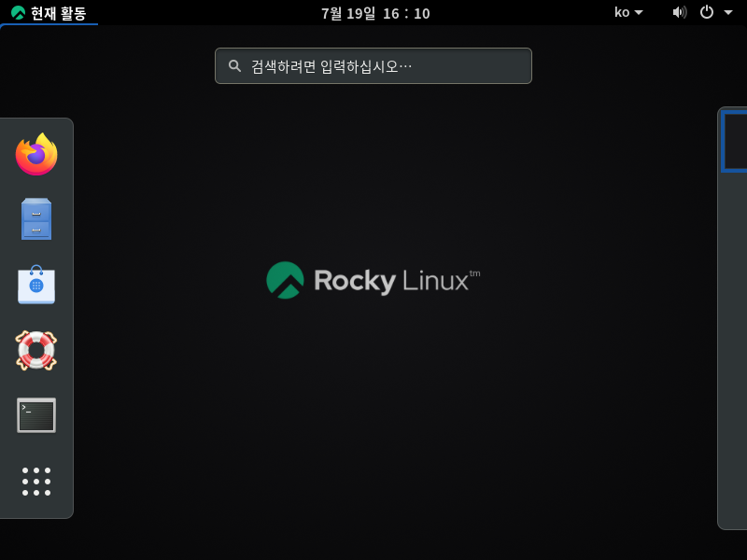Open the Help lifebuoy icon
This screenshot has height=560, width=747.
click(x=36, y=351)
